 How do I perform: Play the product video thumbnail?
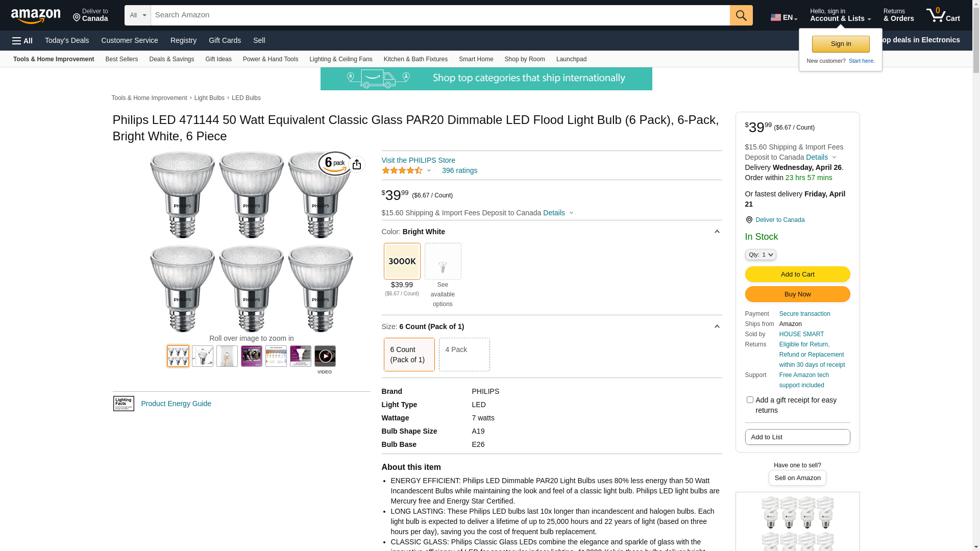pyautogui.click(x=325, y=356)
